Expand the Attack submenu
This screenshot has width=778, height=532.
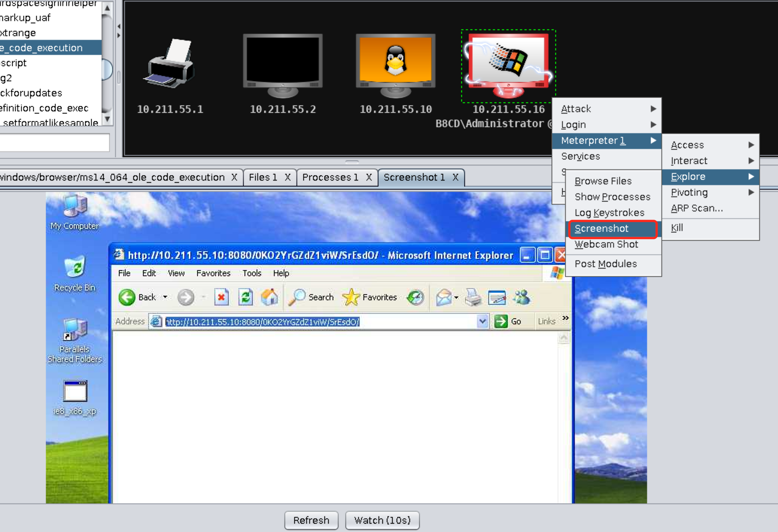(607, 109)
